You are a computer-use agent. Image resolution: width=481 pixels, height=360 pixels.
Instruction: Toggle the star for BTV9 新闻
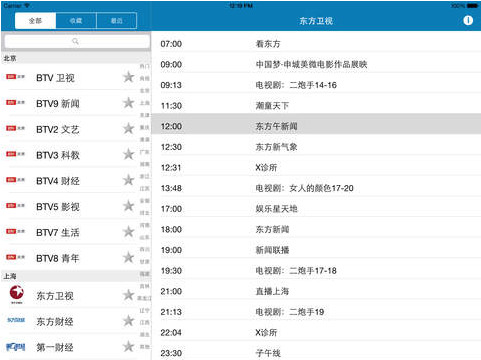[129, 103]
